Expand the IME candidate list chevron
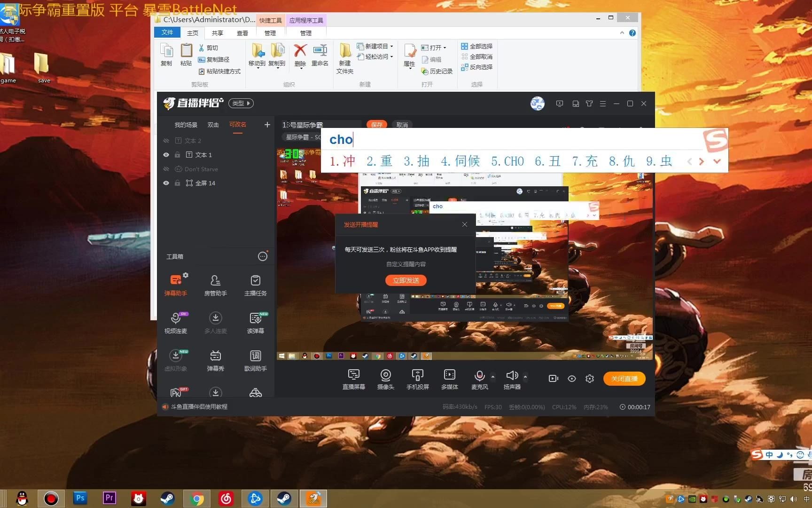 pyautogui.click(x=717, y=161)
